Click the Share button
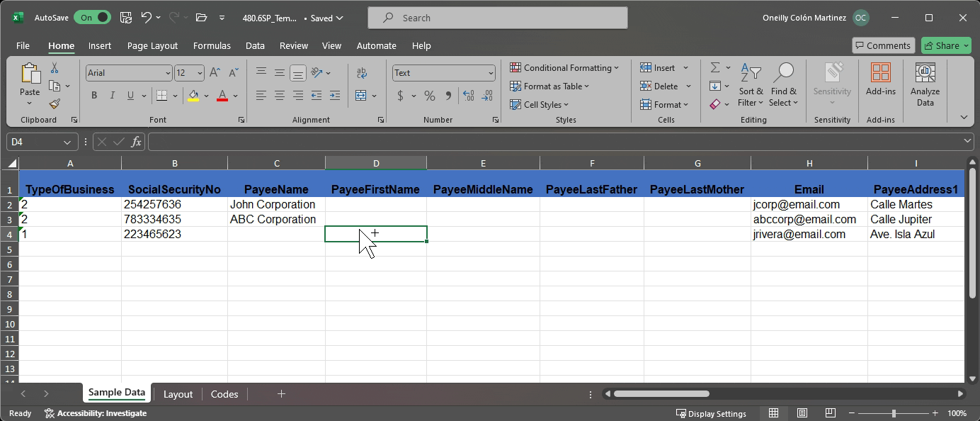The image size is (980, 421). (946, 45)
